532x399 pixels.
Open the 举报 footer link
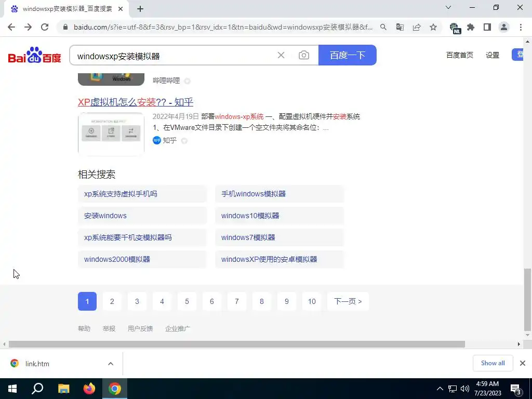109,328
